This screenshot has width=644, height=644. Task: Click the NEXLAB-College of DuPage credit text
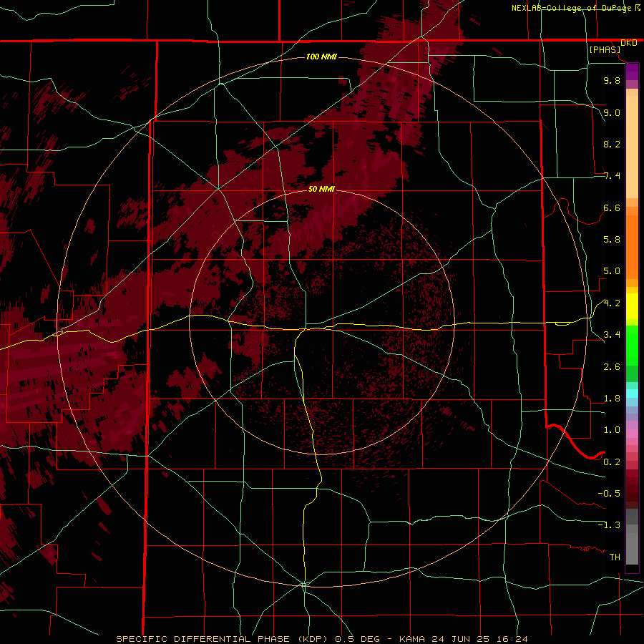click(572, 8)
